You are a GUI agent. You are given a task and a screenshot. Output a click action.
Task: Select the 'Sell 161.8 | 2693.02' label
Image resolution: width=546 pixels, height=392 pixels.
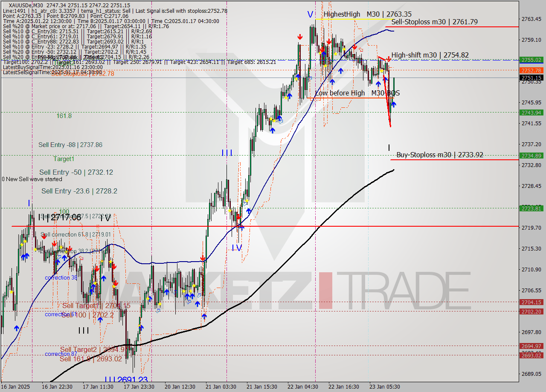pos(91,359)
